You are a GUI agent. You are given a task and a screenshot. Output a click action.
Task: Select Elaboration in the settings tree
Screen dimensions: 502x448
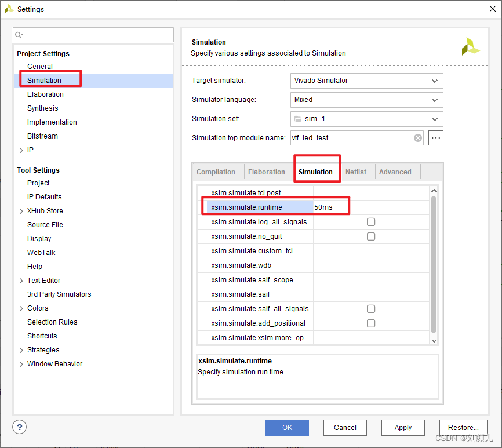tap(45, 94)
